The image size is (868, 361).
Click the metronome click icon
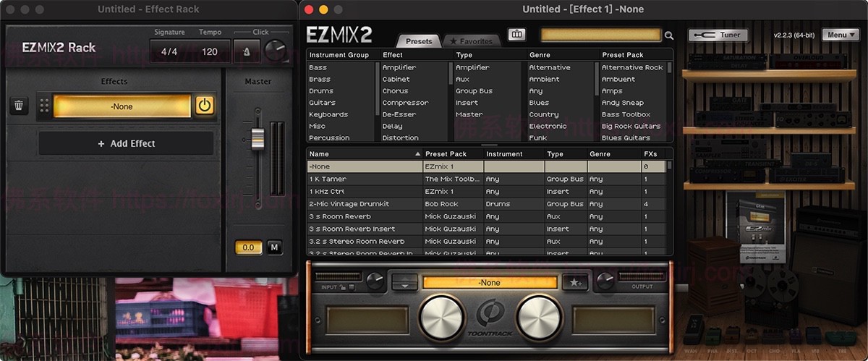[x=247, y=51]
